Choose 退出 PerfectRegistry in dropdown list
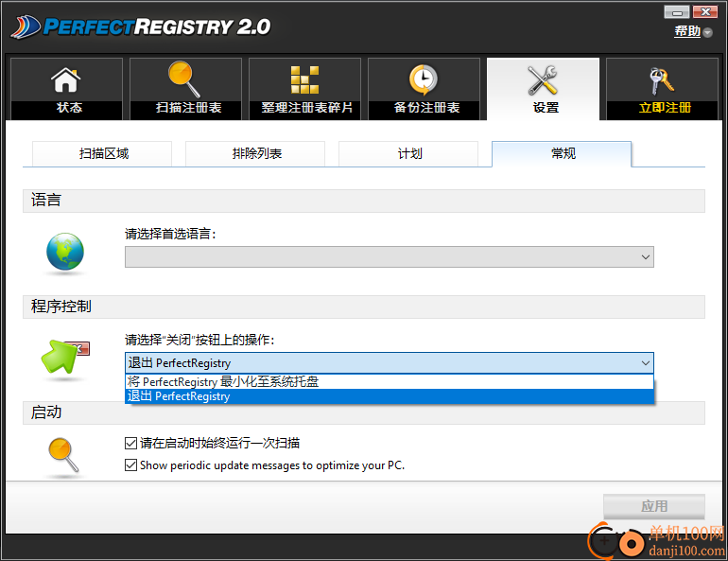This screenshot has height=561, width=728. pos(390,396)
